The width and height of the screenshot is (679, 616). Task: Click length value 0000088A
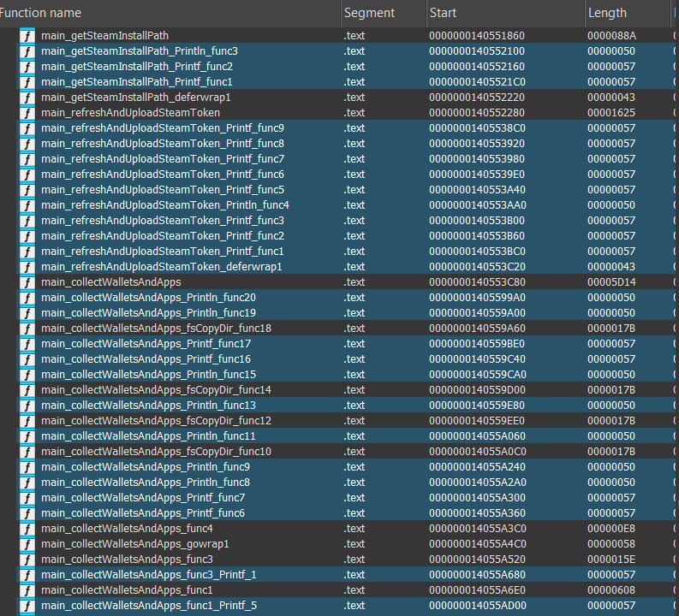611,36
